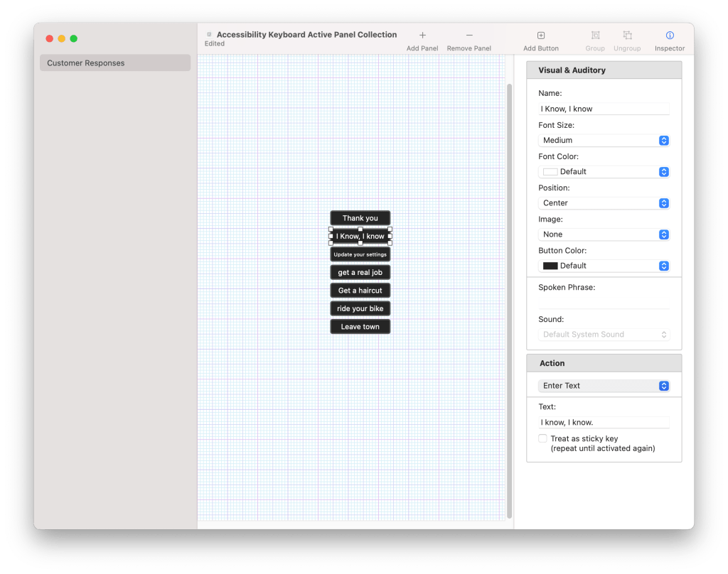Select the Thank you button on canvas
Viewport: 728px width, 574px height.
click(x=360, y=218)
